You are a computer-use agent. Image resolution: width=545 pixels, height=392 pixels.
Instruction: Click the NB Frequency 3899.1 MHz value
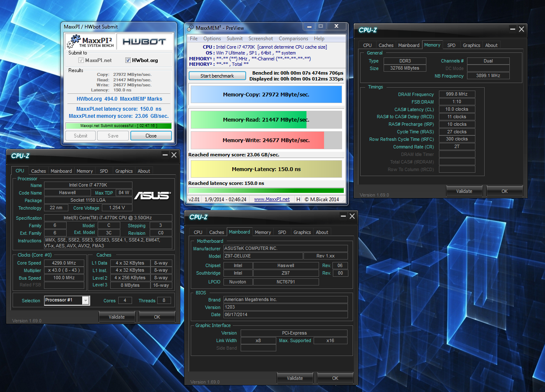488,75
